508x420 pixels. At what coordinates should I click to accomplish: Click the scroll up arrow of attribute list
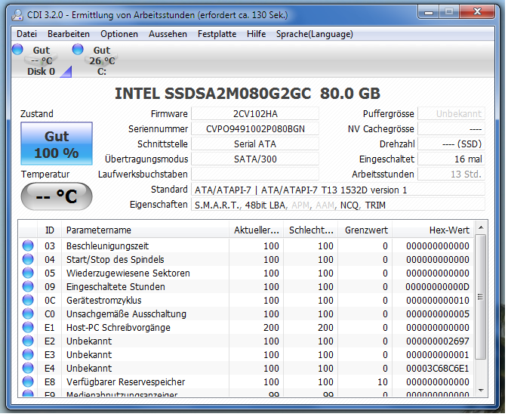point(481,227)
